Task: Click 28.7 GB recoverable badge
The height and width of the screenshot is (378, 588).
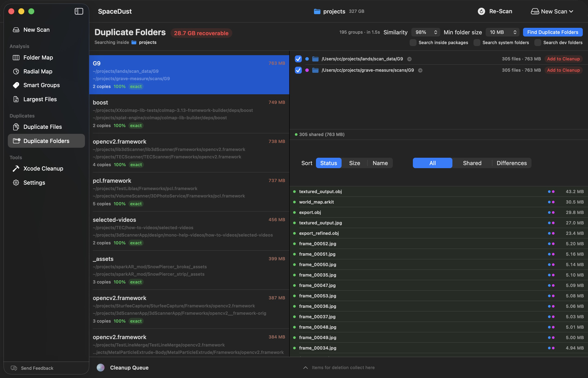Action: (201, 33)
